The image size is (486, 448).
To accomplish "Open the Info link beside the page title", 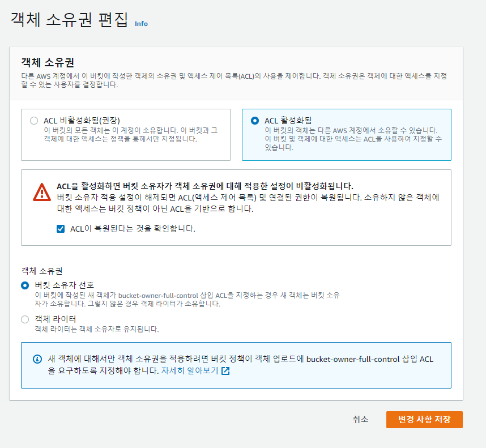I will point(141,24).
